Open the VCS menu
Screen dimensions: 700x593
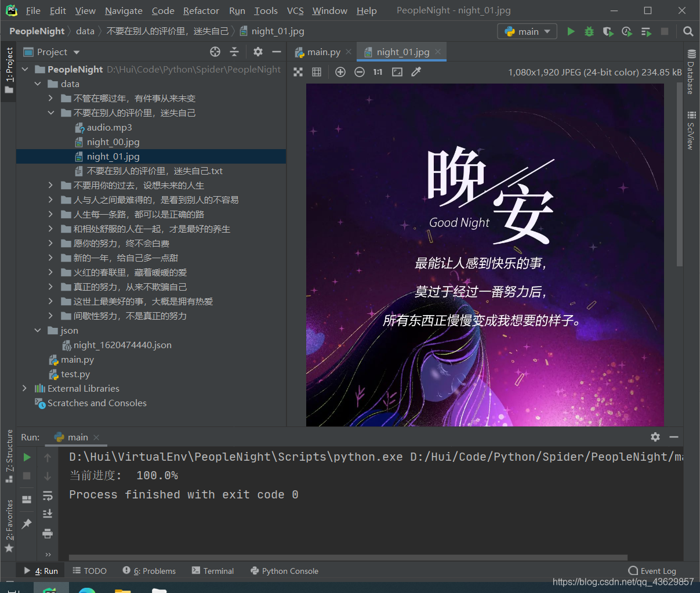pyautogui.click(x=295, y=10)
